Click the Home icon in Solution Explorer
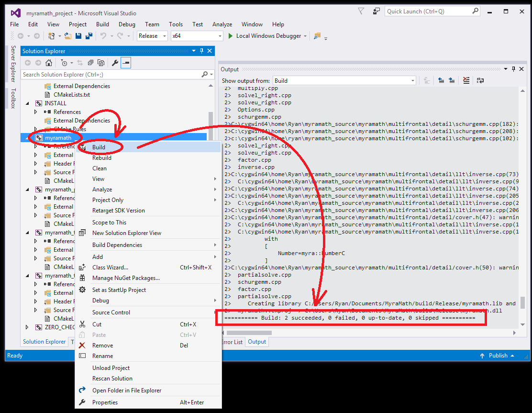532x413 pixels. [49, 63]
